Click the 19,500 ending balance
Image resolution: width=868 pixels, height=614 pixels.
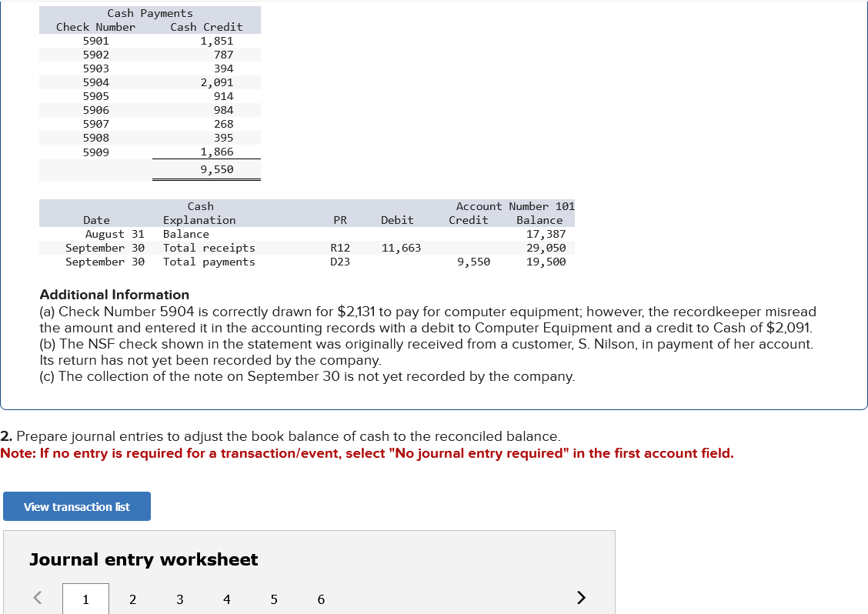click(546, 262)
